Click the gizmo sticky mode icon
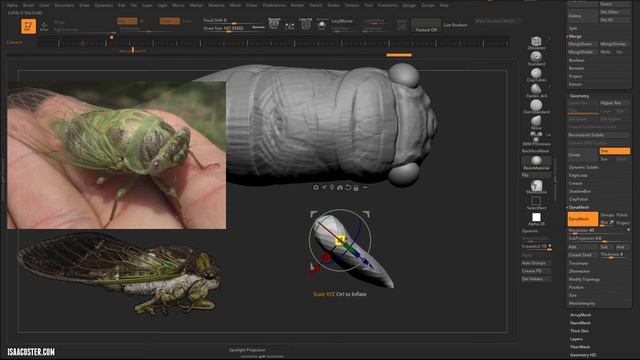 point(324,187)
